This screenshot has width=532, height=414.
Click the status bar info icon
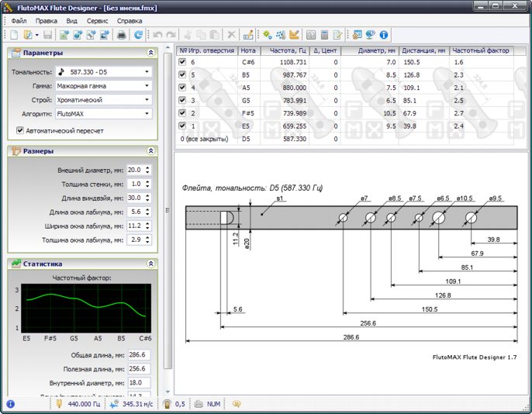(x=11, y=404)
